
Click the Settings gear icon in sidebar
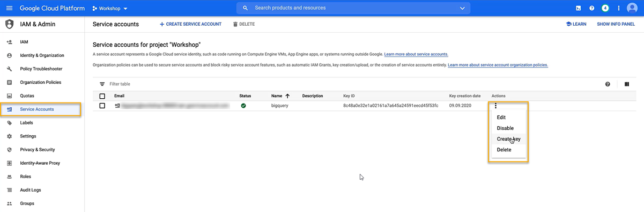point(9,136)
